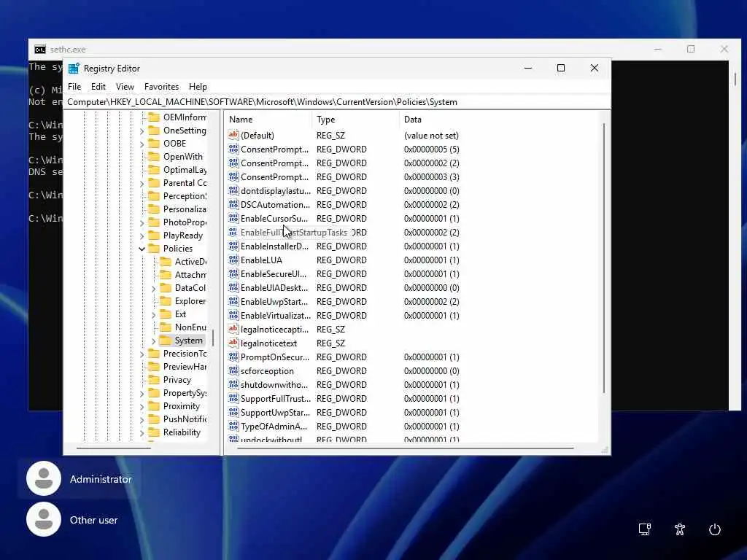Select the EnableUwpStart... value name

(x=274, y=301)
